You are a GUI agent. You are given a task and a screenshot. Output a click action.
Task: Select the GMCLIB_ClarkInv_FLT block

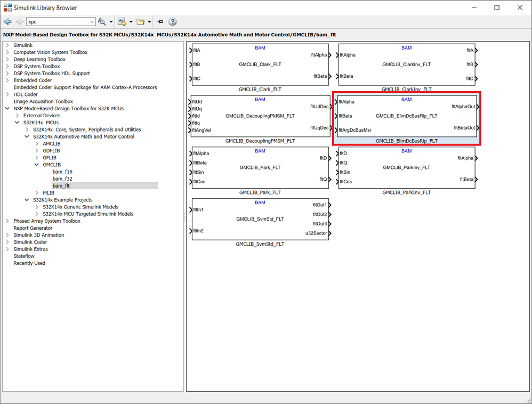(x=407, y=64)
